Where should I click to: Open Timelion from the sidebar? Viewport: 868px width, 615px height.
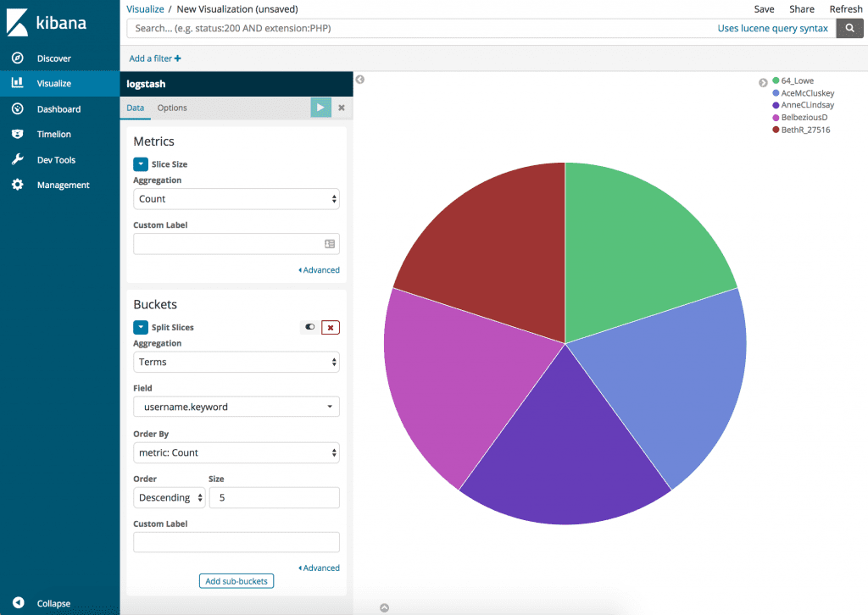tap(54, 134)
